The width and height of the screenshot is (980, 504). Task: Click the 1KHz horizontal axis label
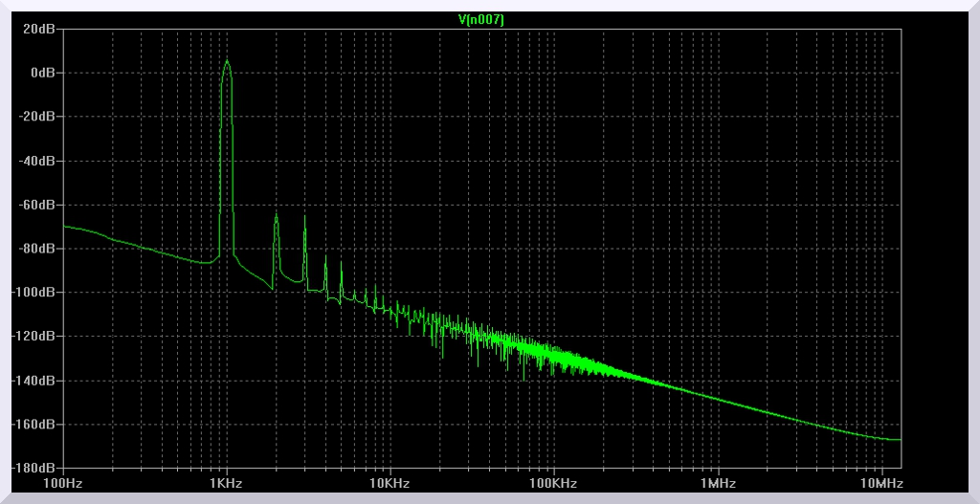227,484
